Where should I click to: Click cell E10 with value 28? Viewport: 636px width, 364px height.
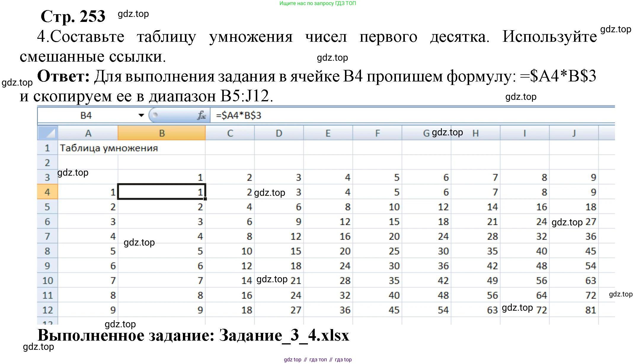tap(328, 280)
